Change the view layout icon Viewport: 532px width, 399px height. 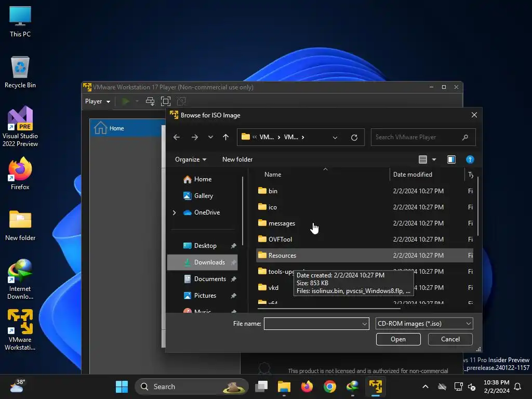coord(423,159)
